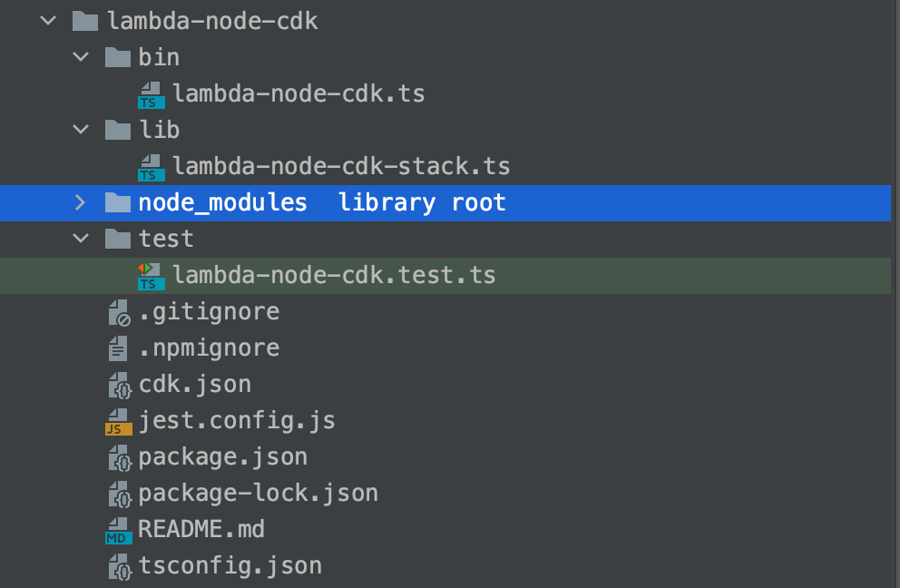This screenshot has height=588, width=900.
Task: Click the JavaScript icon beside jest.config.js
Action: pos(118,420)
